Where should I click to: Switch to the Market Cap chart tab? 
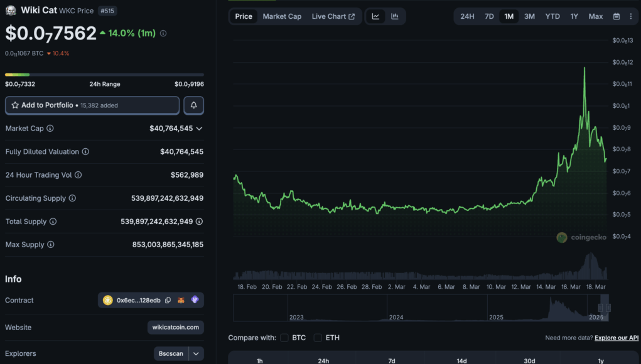tap(282, 16)
